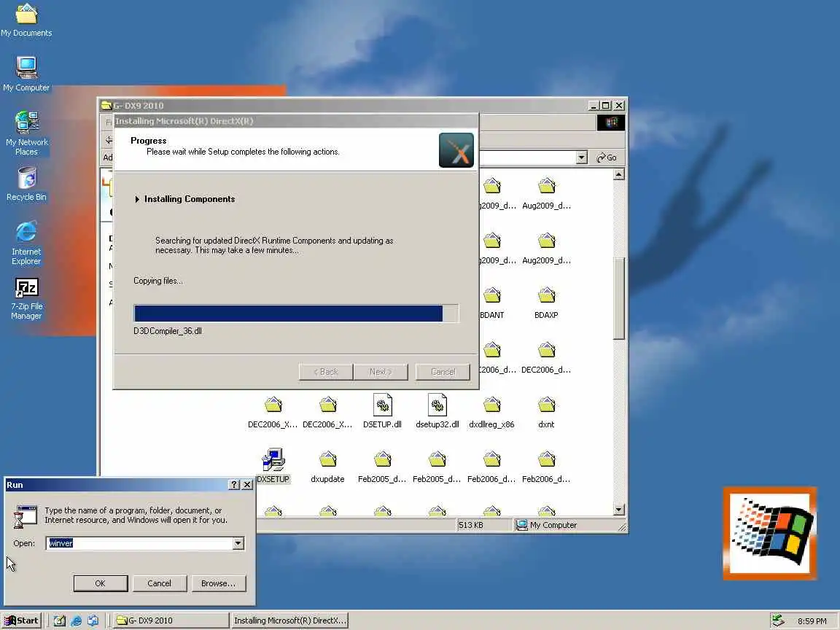
Task: Select the BDANT folder
Action: pos(491,303)
